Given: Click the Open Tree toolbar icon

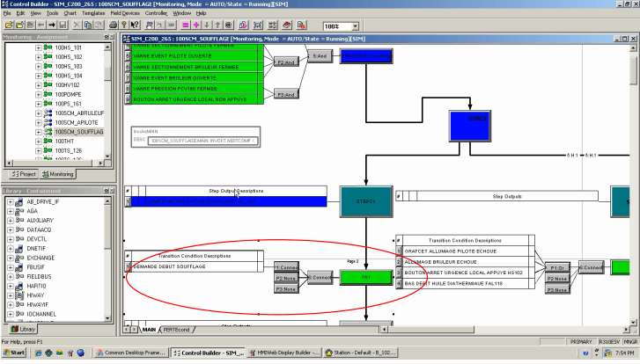Looking at the screenshot, I should point(9,25).
